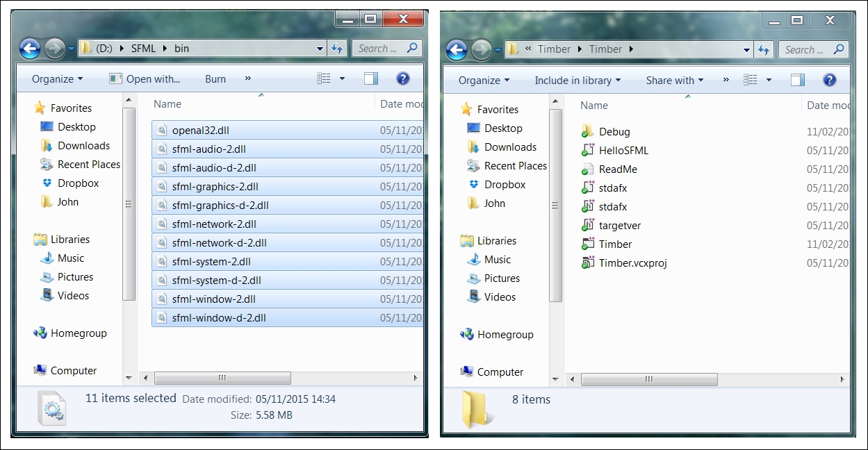The image size is (868, 450).
Task: Click sfml-audio-d-2.dll file icon
Action: [x=162, y=167]
